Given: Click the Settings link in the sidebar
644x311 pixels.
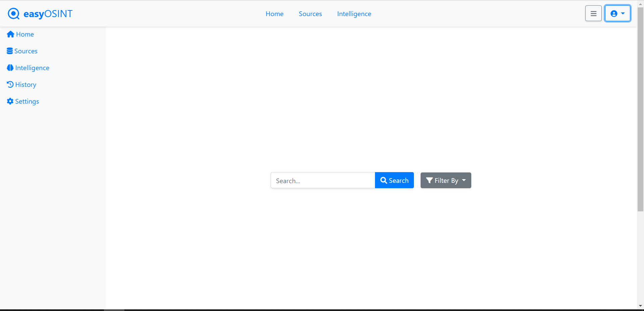Looking at the screenshot, I should click(x=26, y=101).
